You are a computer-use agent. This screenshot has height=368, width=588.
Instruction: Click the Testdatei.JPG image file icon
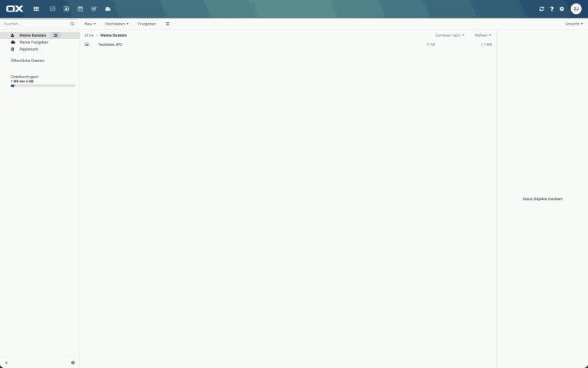(x=87, y=44)
